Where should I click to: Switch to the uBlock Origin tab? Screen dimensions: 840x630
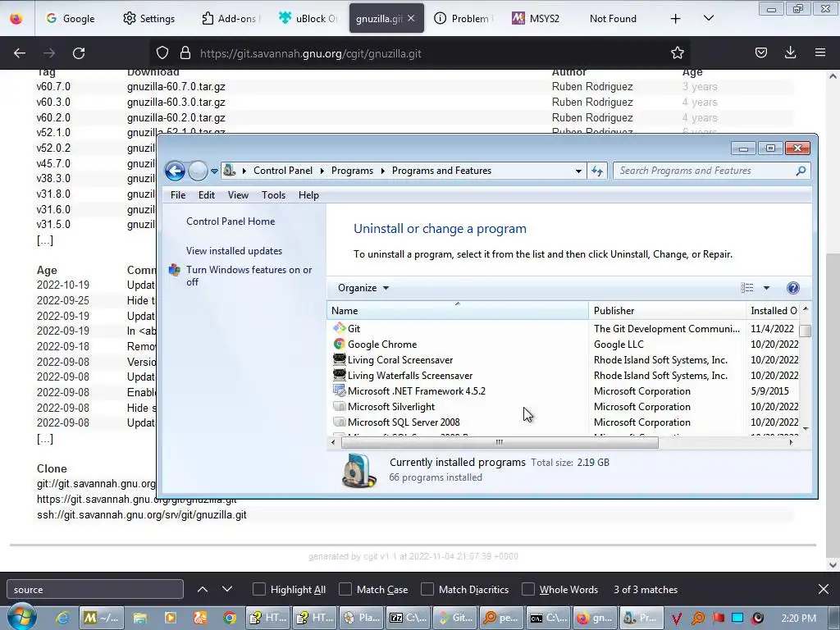308,18
